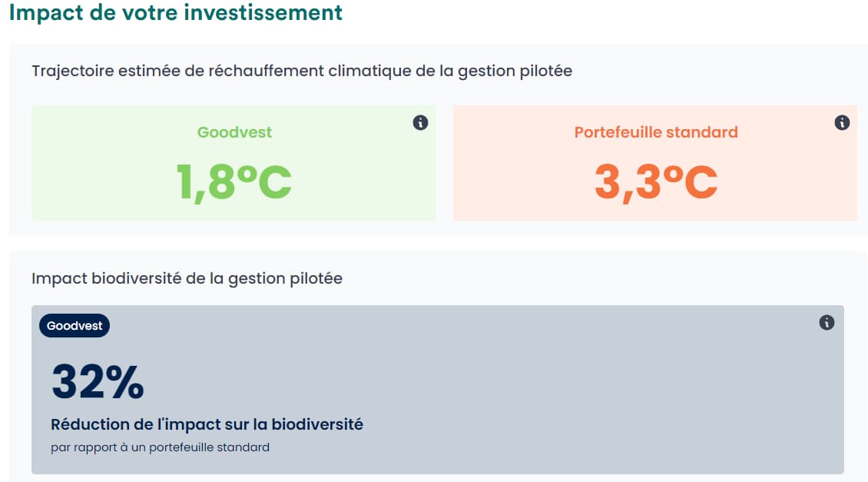Select the Goodvest badge in biodiversity panel

pyautogui.click(x=74, y=325)
